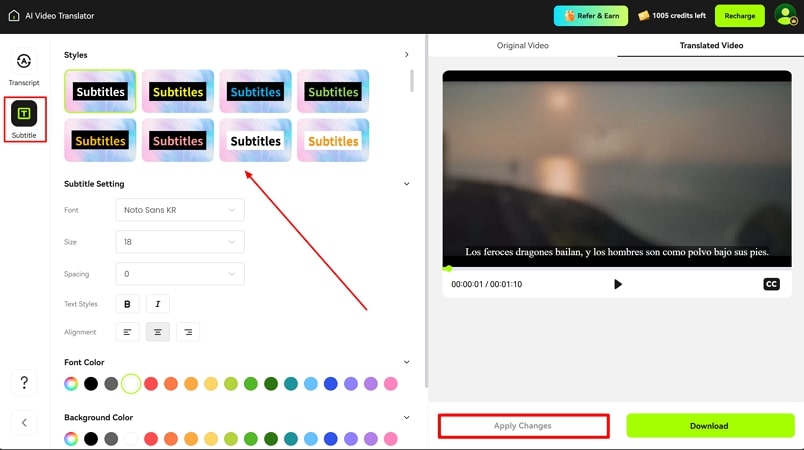Choose white font color
The width and height of the screenshot is (804, 450).
(131, 383)
